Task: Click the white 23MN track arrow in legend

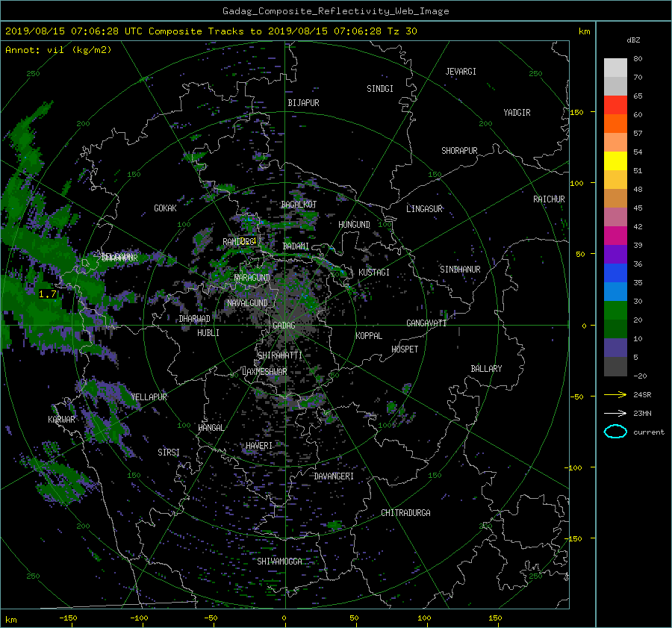Action: point(615,413)
